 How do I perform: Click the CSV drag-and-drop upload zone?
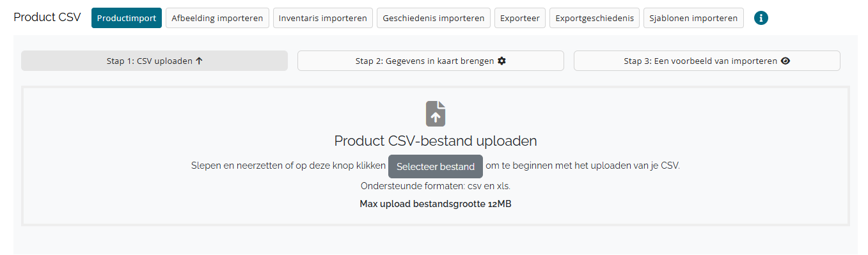[x=436, y=156]
